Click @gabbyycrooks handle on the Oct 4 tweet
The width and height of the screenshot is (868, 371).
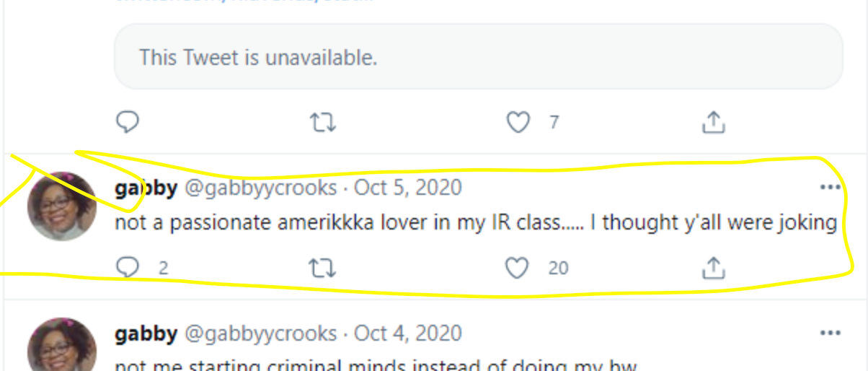[x=261, y=333]
